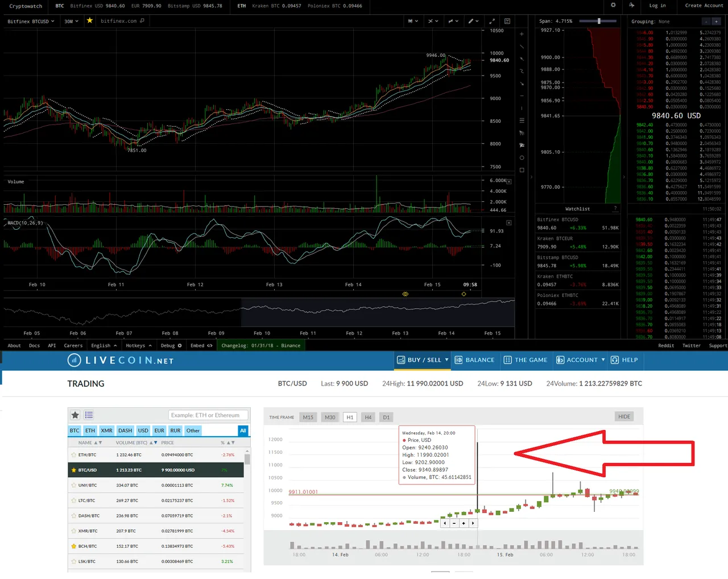Hide the Livecoin chart with HIDE
Viewport: 728px width, 579px height.
click(x=624, y=417)
